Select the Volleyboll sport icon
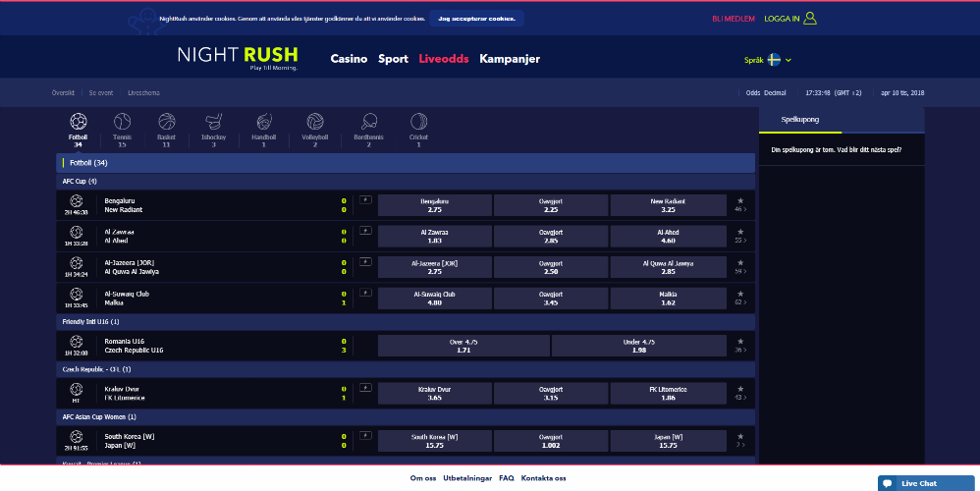The width and height of the screenshot is (980, 491). point(315,121)
